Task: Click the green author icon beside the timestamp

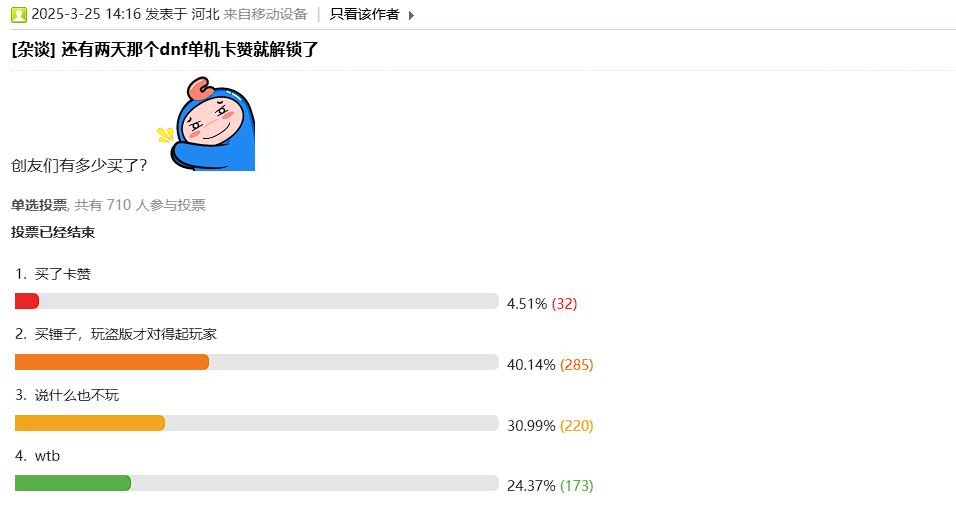Action: pos(19,15)
